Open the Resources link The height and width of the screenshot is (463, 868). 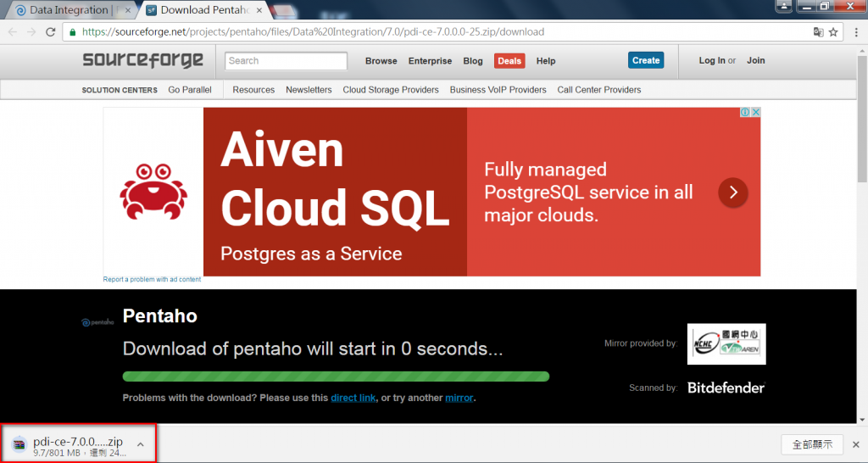253,90
